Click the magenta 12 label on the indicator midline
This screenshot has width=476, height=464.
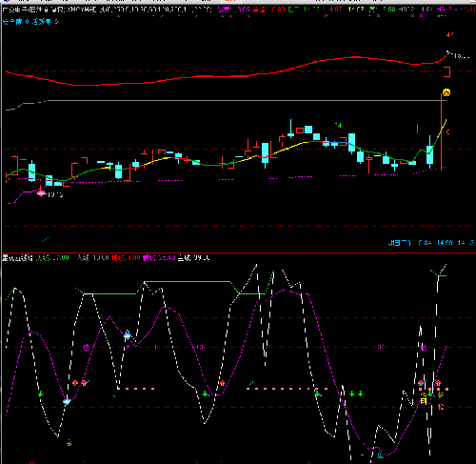86,348
